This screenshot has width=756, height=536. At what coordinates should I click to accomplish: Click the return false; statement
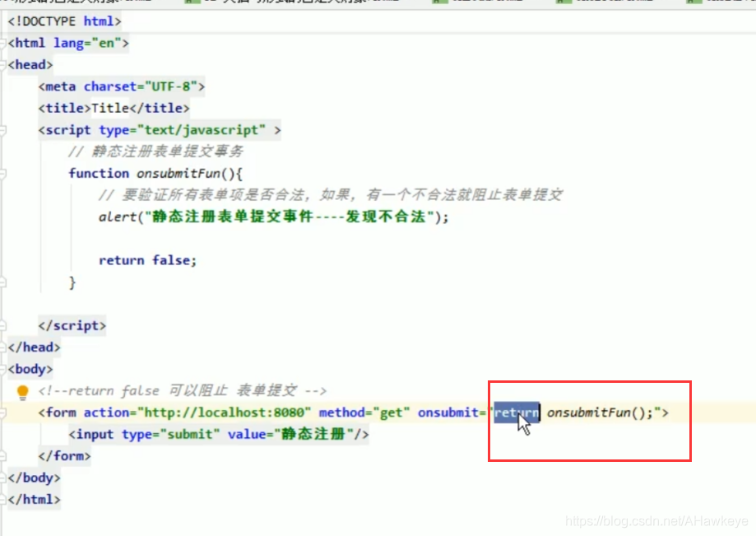coord(148,260)
